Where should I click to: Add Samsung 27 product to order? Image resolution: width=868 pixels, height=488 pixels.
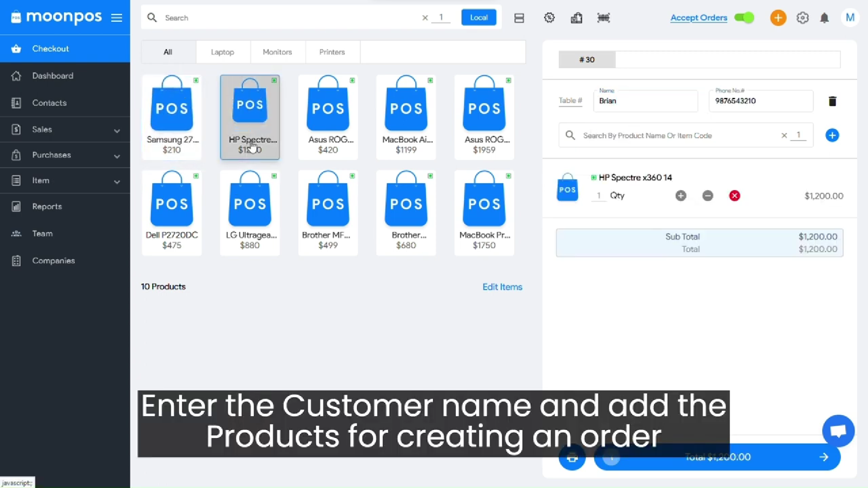[x=172, y=117]
